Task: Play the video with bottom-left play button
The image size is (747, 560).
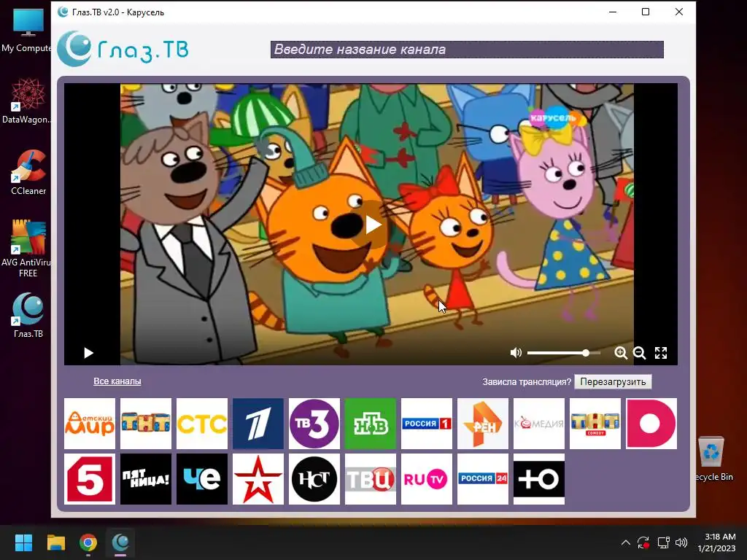Action: (x=88, y=353)
